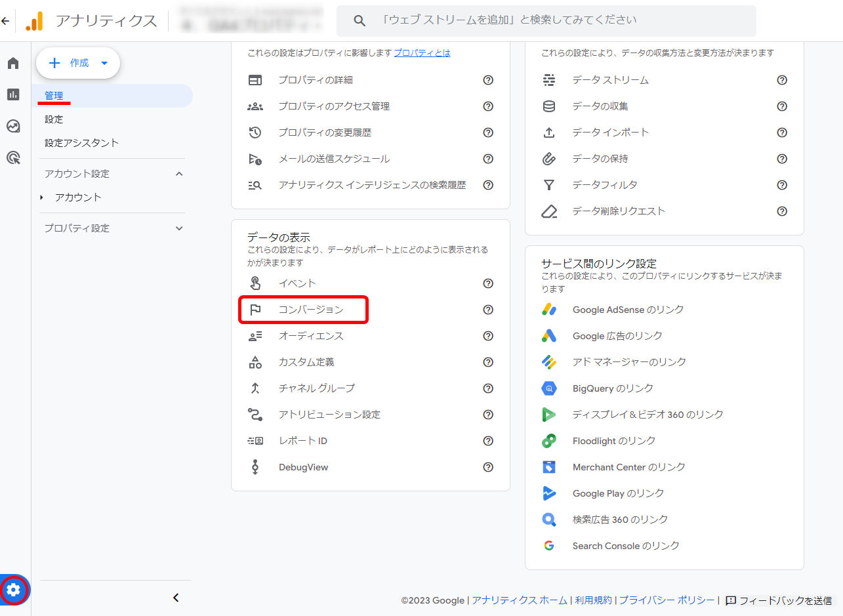The height and width of the screenshot is (616, 843).
Task: Click the back arrow at top left
Action: pos(6,21)
